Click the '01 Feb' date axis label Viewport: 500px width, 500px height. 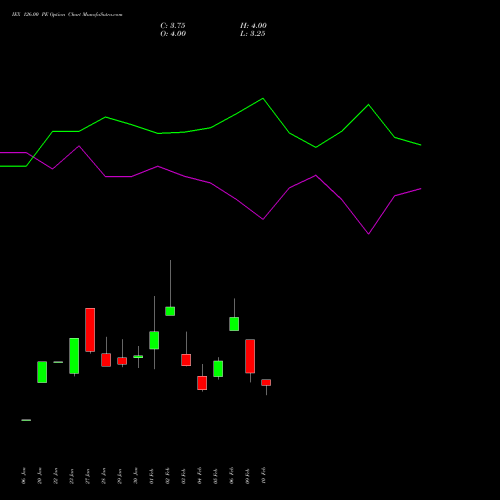coord(152,476)
